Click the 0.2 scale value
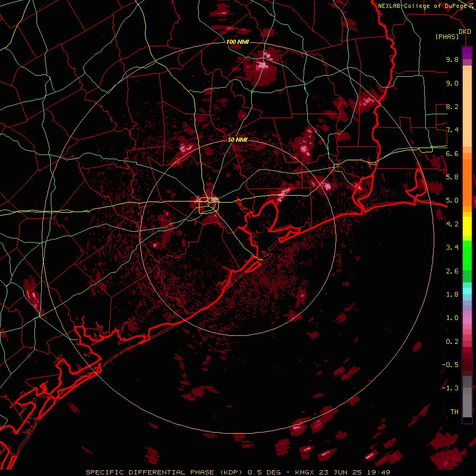 click(x=452, y=342)
